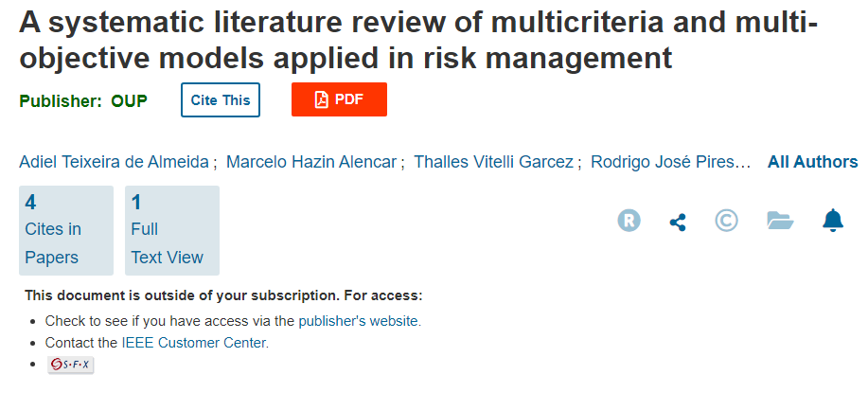The width and height of the screenshot is (868, 393).
Task: Click the article title heading
Action: pos(418,39)
